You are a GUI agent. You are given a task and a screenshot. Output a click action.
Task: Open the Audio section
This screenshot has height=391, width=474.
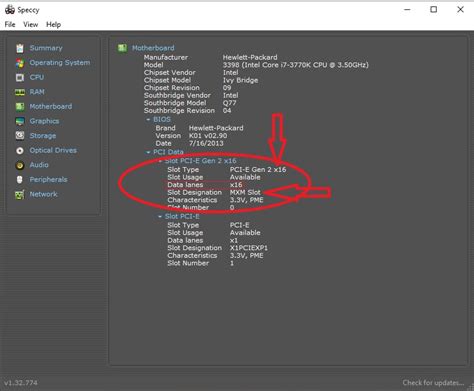tap(39, 165)
